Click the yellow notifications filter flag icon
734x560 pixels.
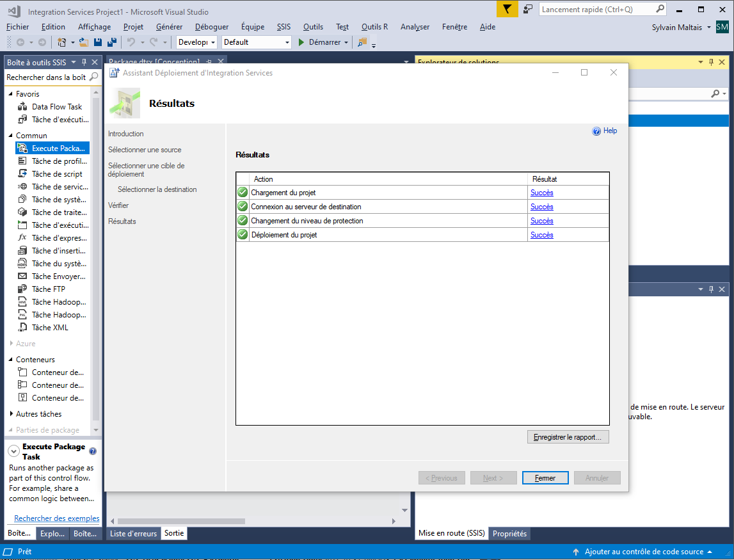(507, 9)
